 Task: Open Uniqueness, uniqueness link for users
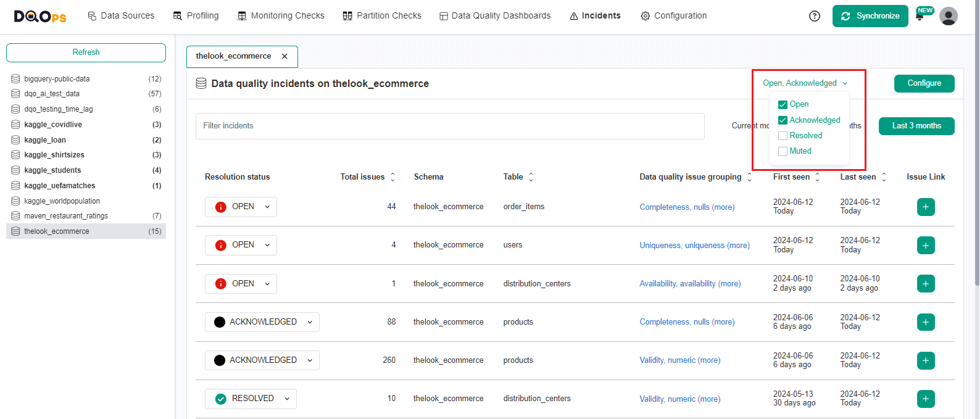(x=694, y=246)
